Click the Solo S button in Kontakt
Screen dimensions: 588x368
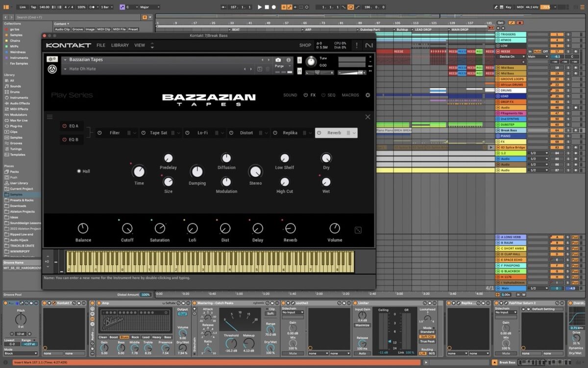pyautogui.click(x=299, y=60)
